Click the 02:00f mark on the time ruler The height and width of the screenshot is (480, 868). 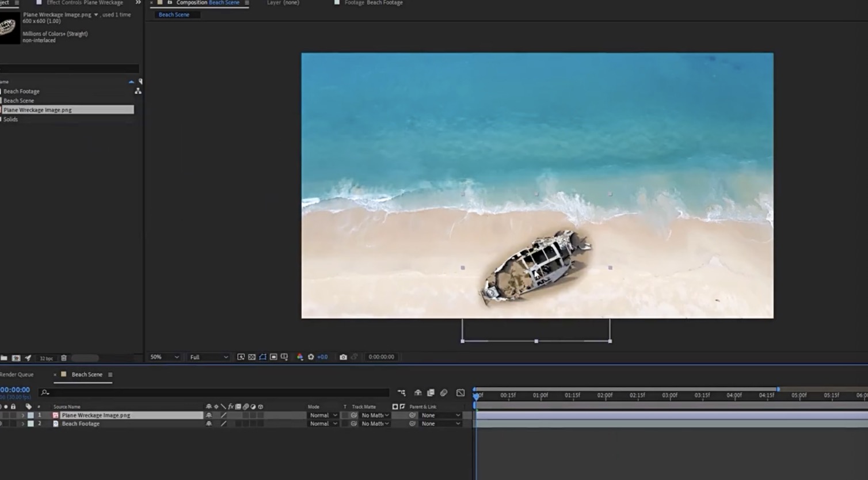click(x=604, y=395)
